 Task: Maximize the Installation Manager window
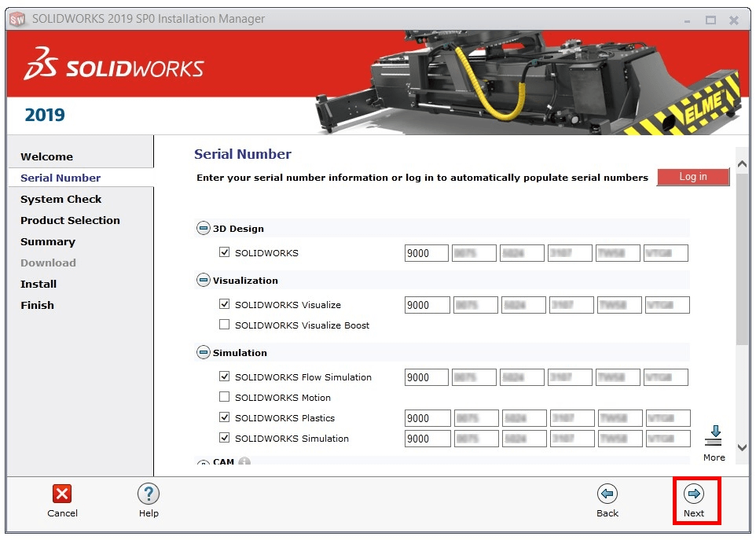710,20
